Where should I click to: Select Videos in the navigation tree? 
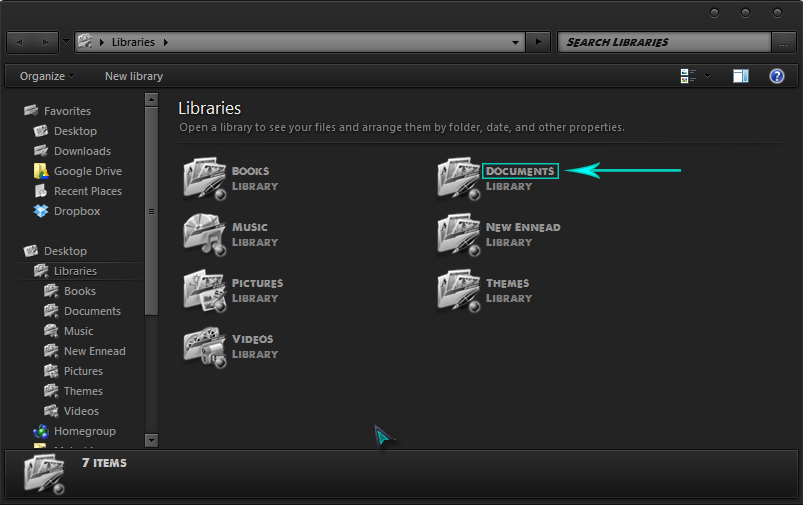81,411
